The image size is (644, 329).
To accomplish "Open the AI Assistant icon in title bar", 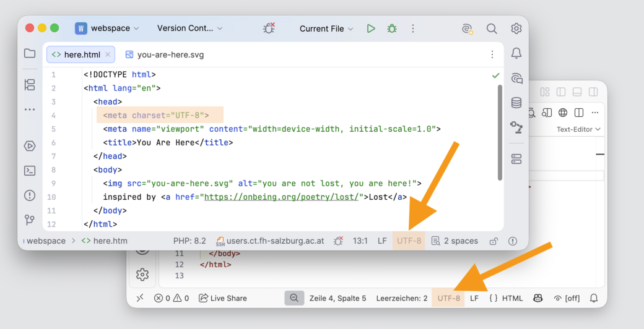I will click(467, 28).
